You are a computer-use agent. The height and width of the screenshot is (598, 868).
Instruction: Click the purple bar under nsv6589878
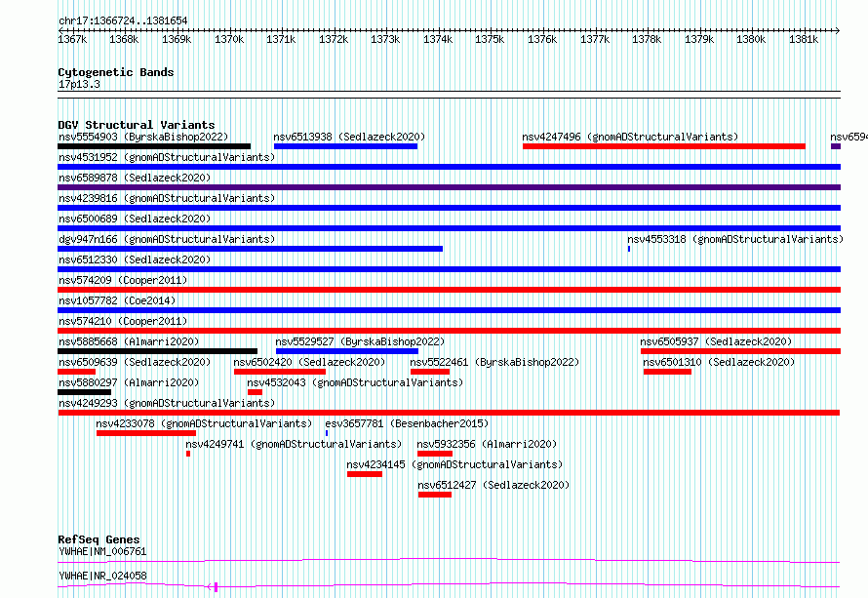(x=449, y=187)
